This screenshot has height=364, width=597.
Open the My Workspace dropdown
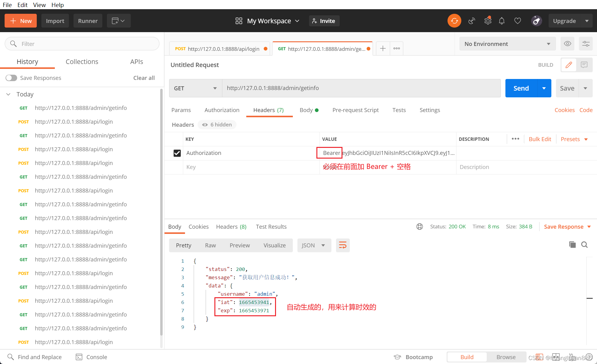pyautogui.click(x=267, y=21)
